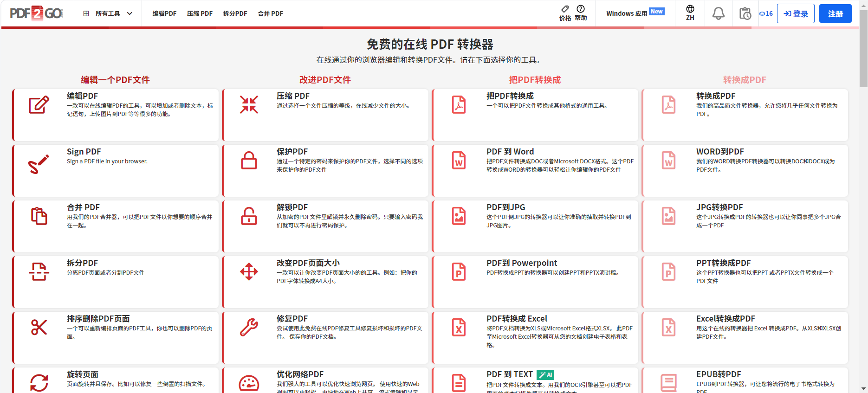Image resolution: width=868 pixels, height=393 pixels.
Task: Click the change PDF page size icon
Action: pos(249,272)
